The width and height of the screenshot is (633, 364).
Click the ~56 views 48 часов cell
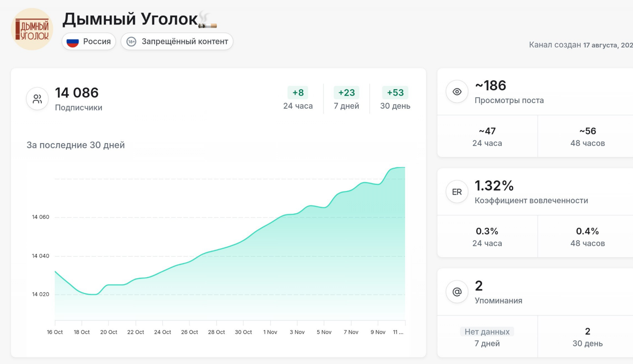[x=587, y=137]
